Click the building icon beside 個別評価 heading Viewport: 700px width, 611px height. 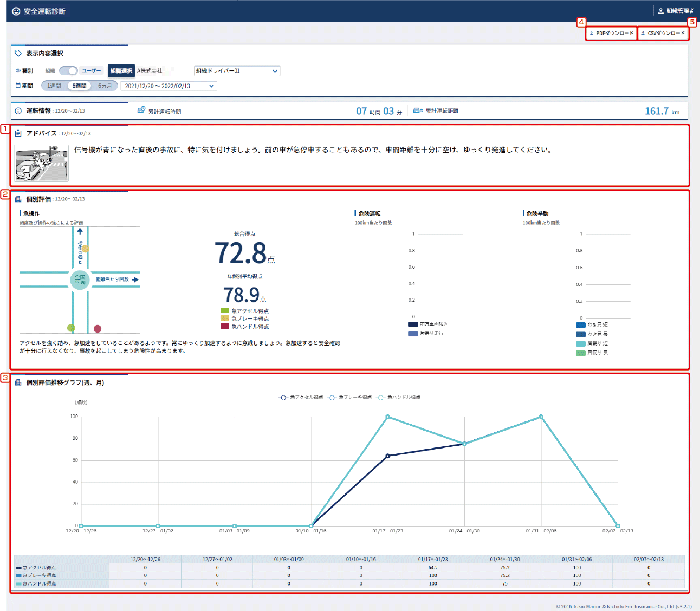18,199
